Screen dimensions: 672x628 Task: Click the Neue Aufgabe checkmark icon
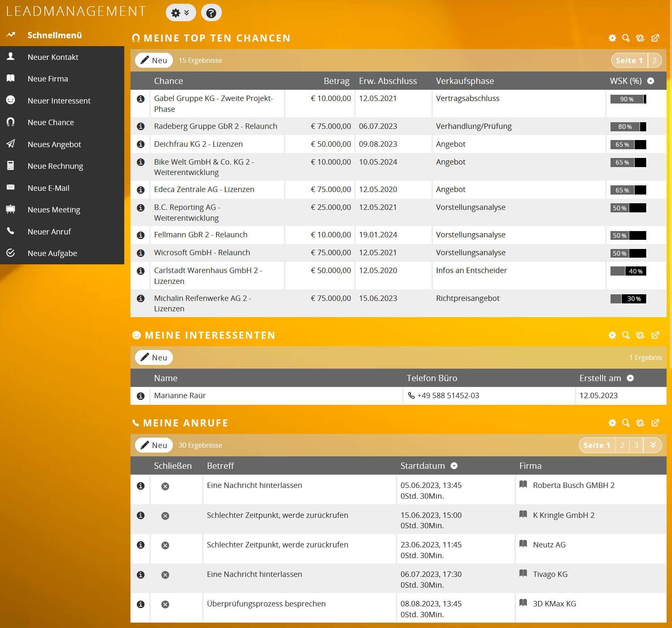click(11, 253)
